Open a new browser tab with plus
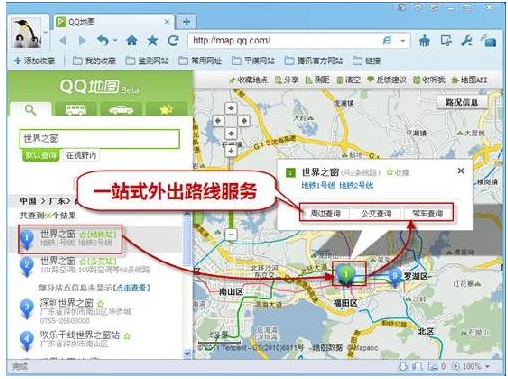 click(x=187, y=22)
